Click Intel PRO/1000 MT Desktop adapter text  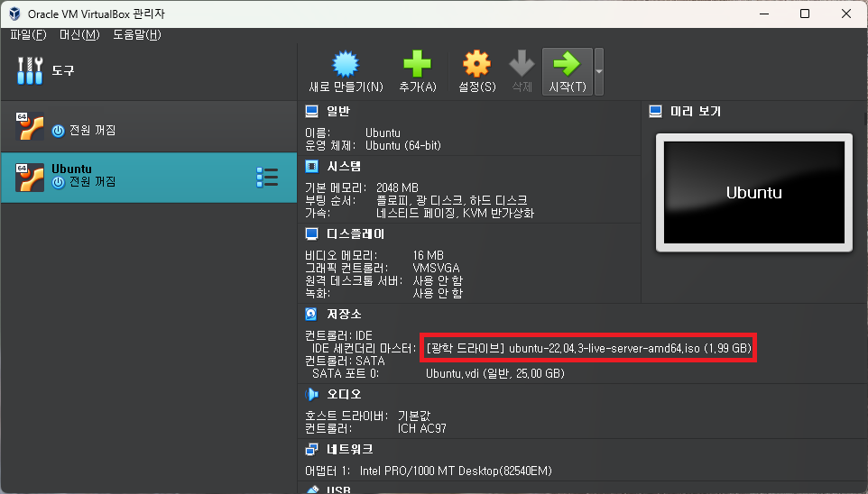point(456,471)
